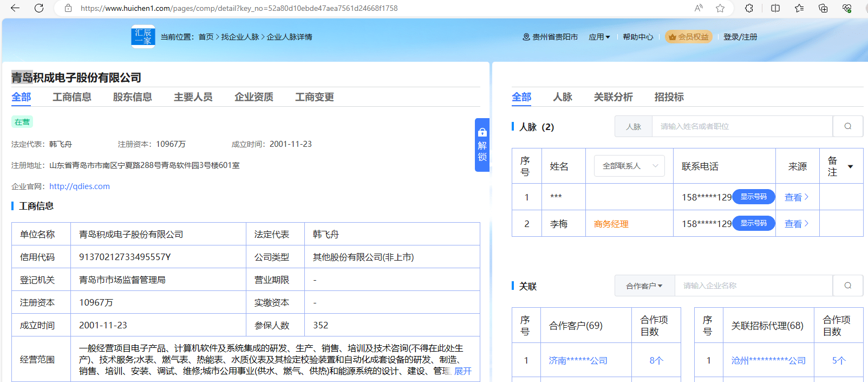Open 5个 project count link
This screenshot has width=868, height=382.
838,360
